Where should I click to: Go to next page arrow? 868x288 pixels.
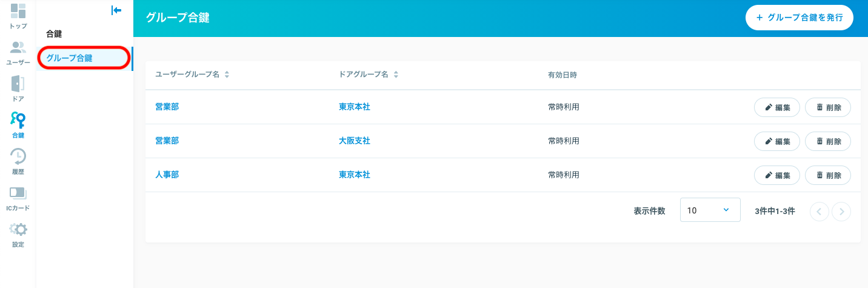pyautogui.click(x=841, y=211)
